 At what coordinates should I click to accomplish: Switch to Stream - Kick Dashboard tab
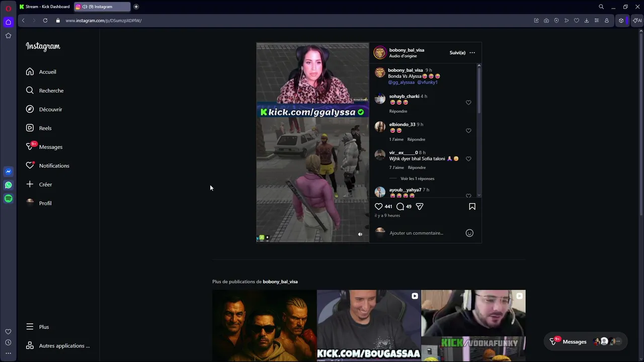(x=45, y=7)
